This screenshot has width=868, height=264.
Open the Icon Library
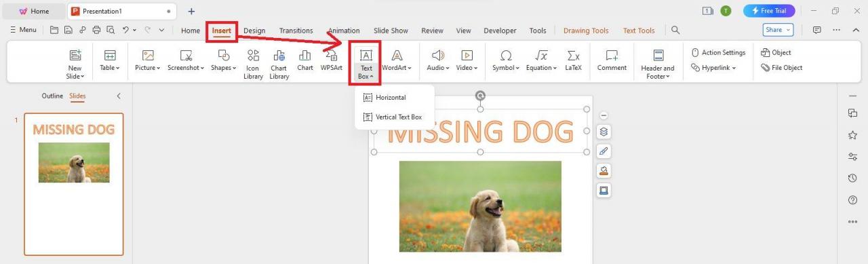(253, 64)
